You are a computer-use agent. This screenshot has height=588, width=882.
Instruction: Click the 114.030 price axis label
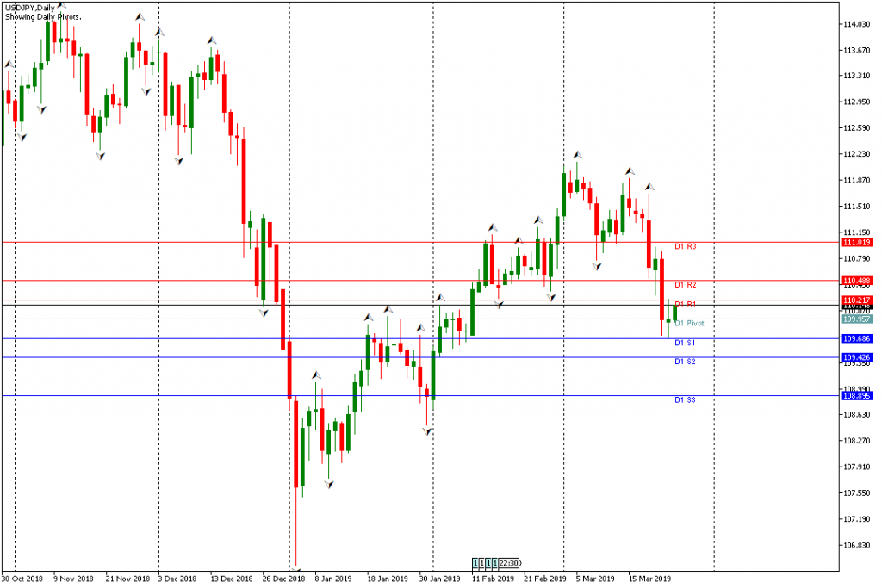tap(859, 24)
